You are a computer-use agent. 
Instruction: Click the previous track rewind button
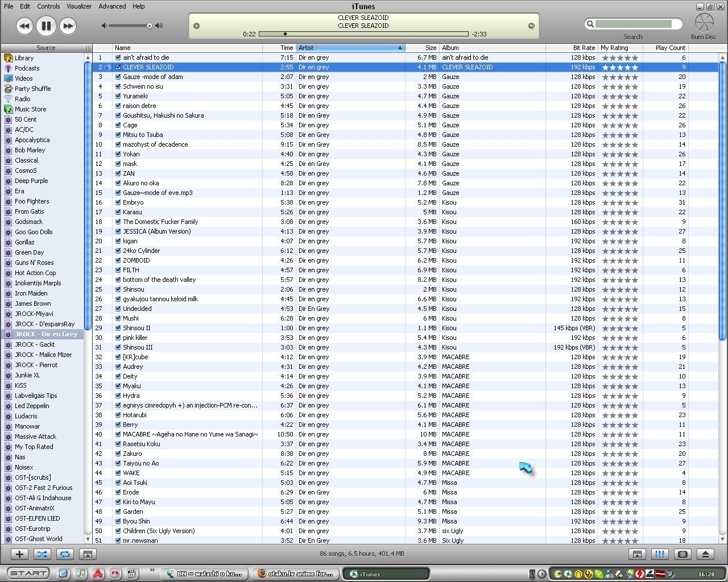pos(24,26)
